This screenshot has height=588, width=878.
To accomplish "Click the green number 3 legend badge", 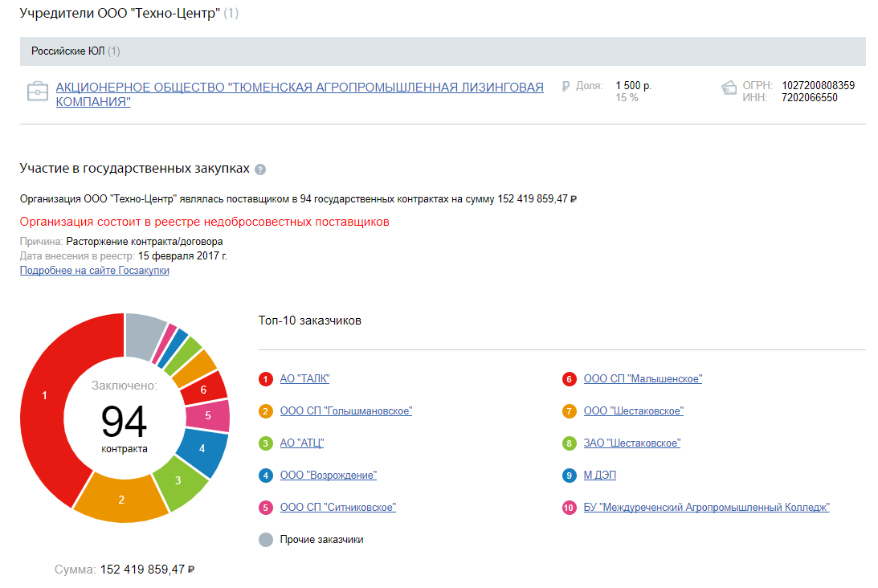I will click(x=265, y=443).
